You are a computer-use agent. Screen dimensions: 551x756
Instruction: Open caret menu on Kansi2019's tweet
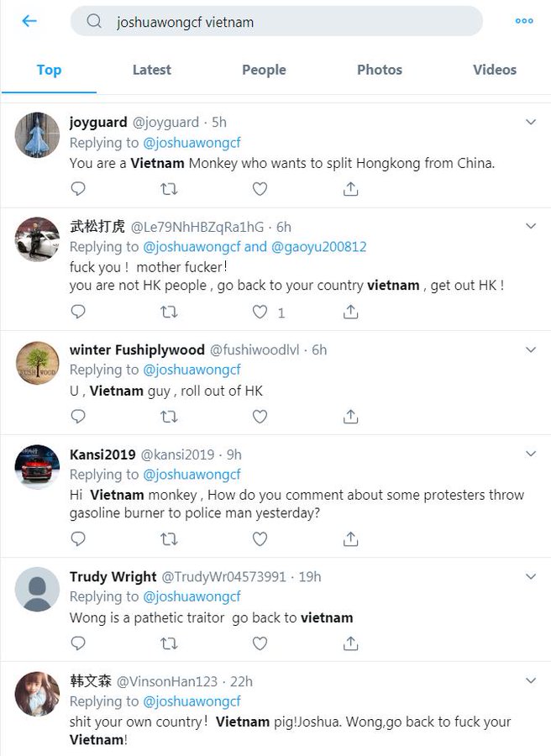click(531, 454)
